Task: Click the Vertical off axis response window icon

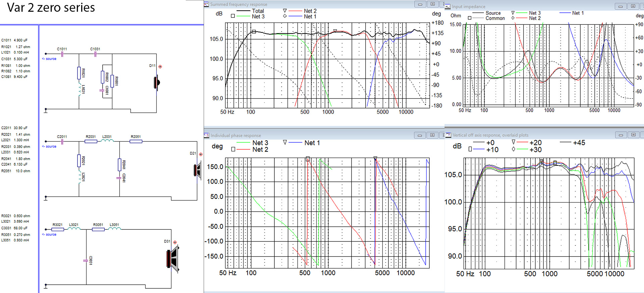Action: pyautogui.click(x=448, y=135)
